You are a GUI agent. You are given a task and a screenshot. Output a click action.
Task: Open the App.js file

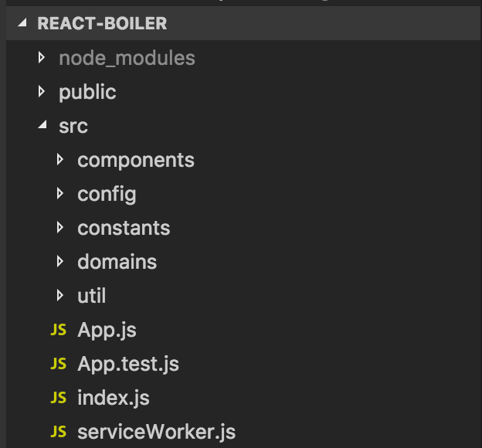(107, 331)
